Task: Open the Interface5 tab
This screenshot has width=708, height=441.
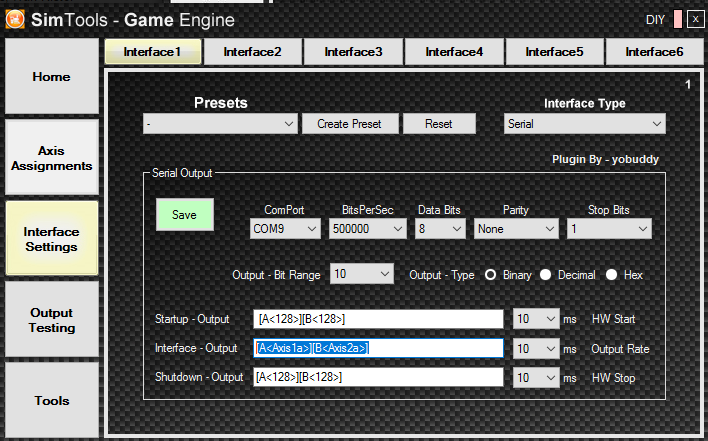Action: click(x=554, y=51)
